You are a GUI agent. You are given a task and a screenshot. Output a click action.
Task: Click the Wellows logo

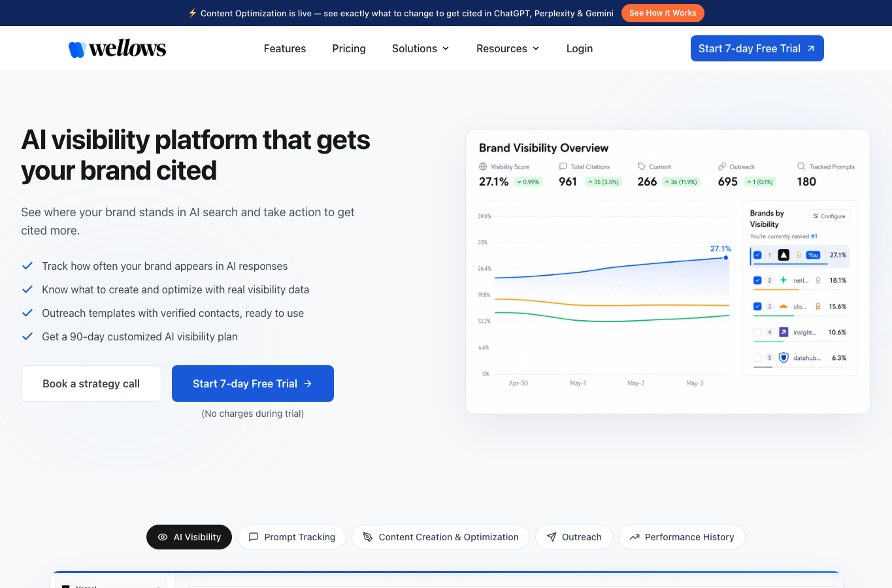[118, 48]
